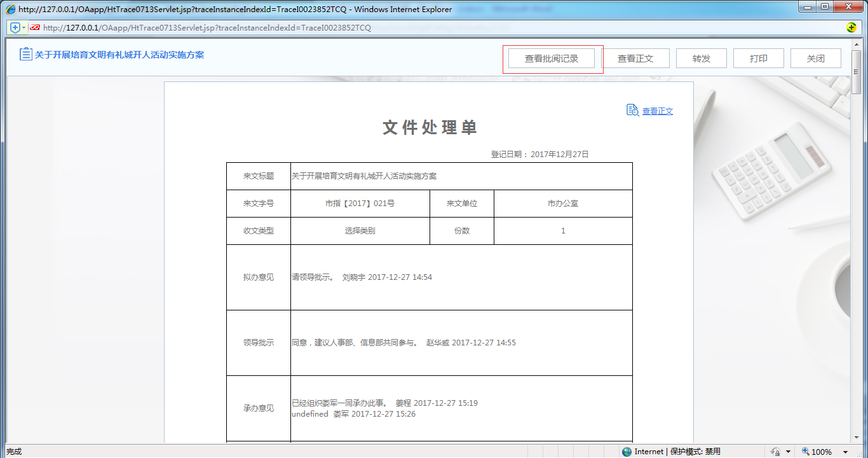Click the 查看批阅记录 button
This screenshot has width=868, height=458.
tap(552, 58)
